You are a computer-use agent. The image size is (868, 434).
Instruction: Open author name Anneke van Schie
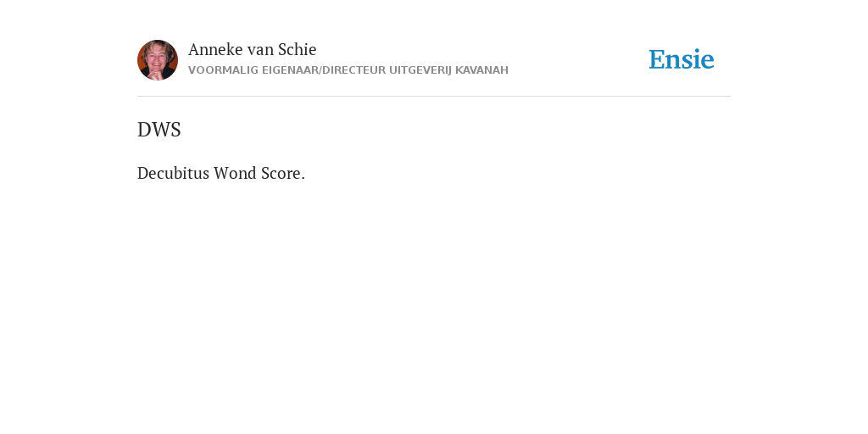(253, 49)
